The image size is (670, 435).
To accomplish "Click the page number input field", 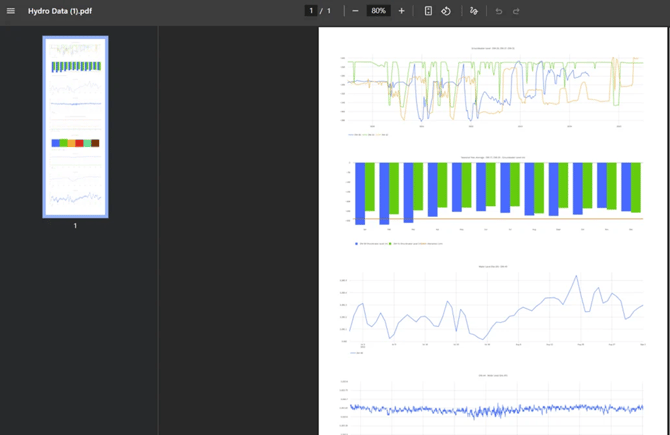I will click(x=311, y=11).
